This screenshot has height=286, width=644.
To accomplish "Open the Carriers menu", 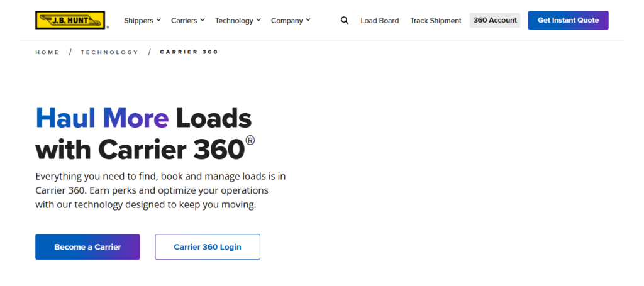I will coord(187,21).
